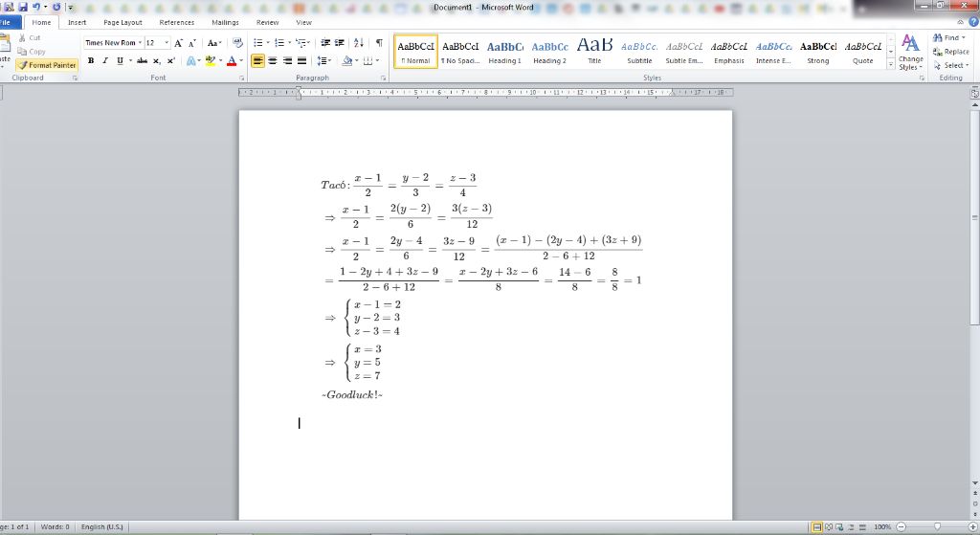Screen dimensions: 980x535
Task: Expand the font color dropdown arrow
Action: (241, 60)
